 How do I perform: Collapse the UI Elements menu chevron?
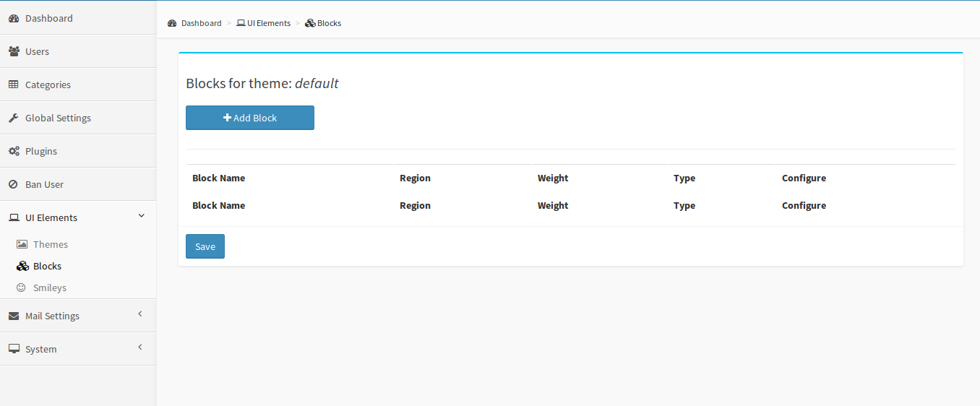[141, 215]
